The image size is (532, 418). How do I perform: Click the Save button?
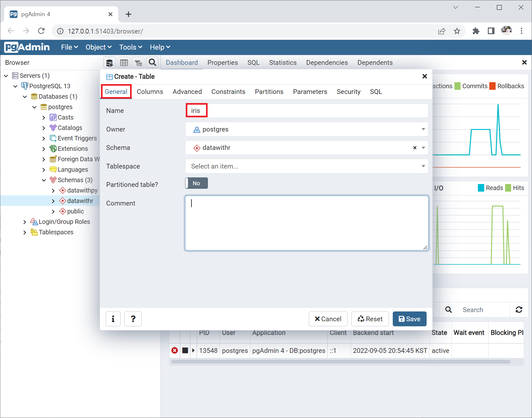409,319
